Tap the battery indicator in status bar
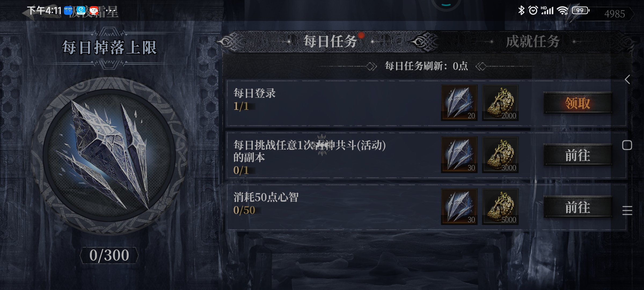 pos(580,10)
